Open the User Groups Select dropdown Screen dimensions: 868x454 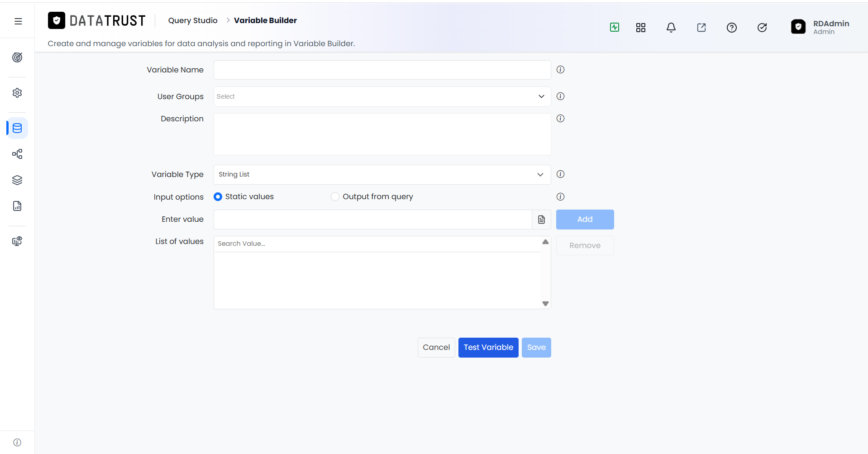tap(382, 96)
